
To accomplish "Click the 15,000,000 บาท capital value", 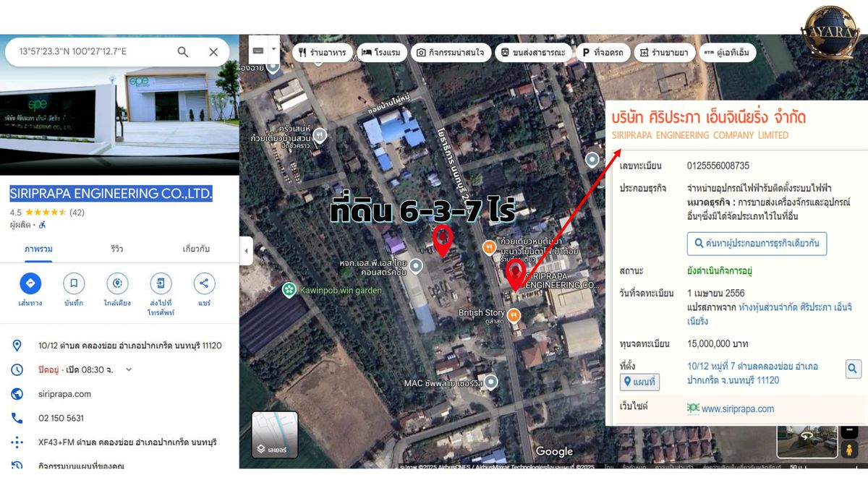I will pyautogui.click(x=718, y=344).
